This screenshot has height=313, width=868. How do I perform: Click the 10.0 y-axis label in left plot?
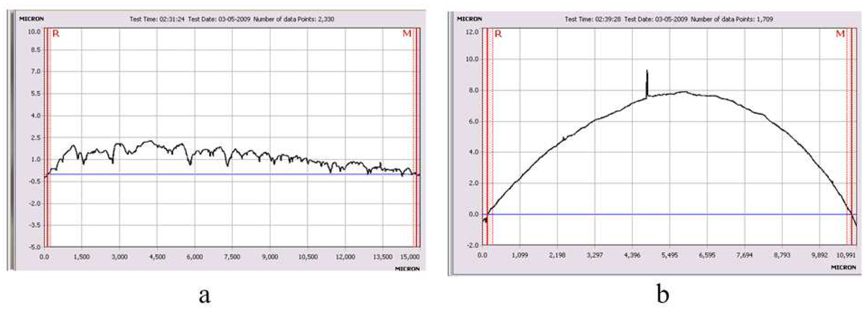(34, 32)
